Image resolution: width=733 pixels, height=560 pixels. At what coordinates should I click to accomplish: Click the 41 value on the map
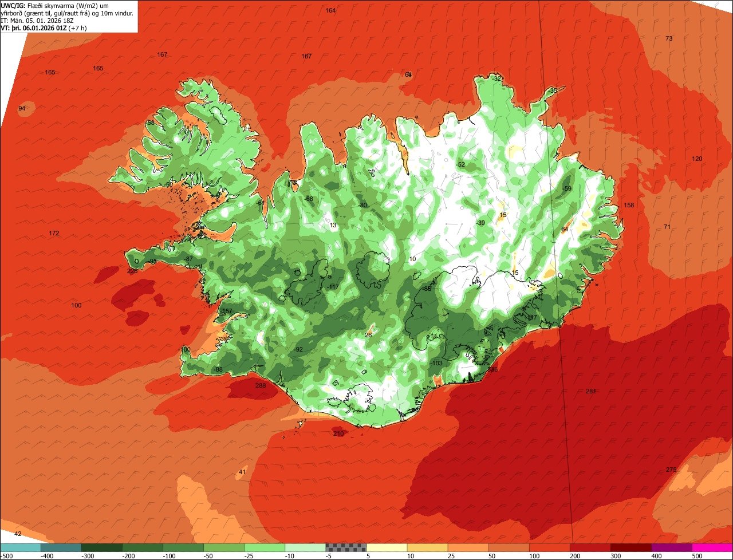(x=242, y=472)
